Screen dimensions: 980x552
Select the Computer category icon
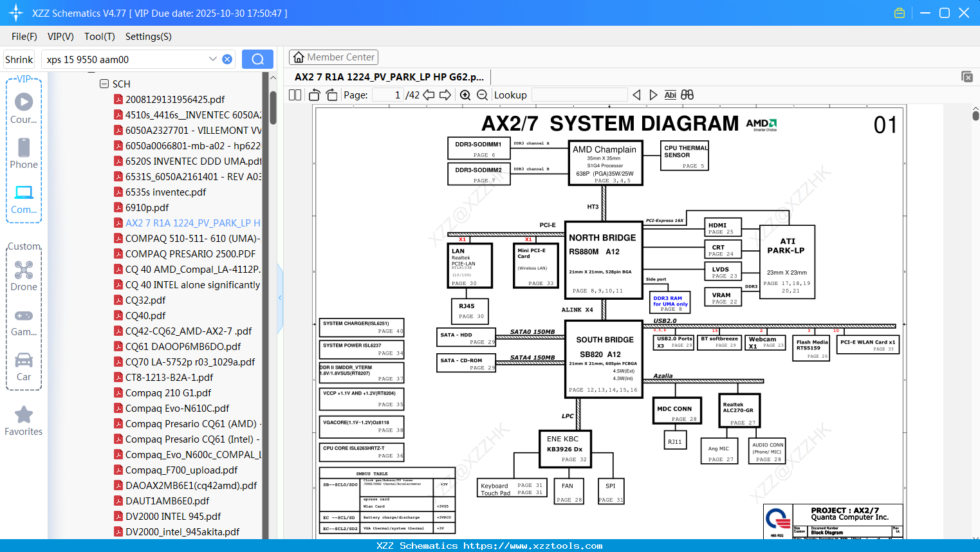(24, 199)
